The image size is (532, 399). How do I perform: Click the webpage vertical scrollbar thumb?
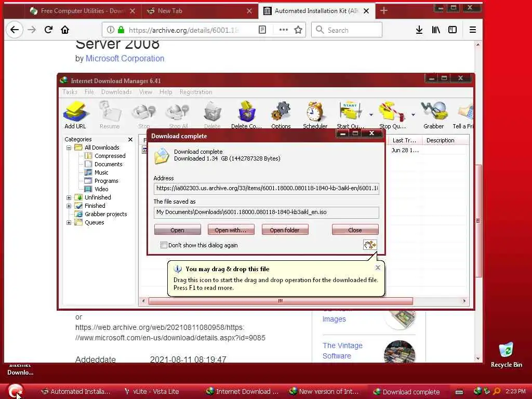pos(478,220)
